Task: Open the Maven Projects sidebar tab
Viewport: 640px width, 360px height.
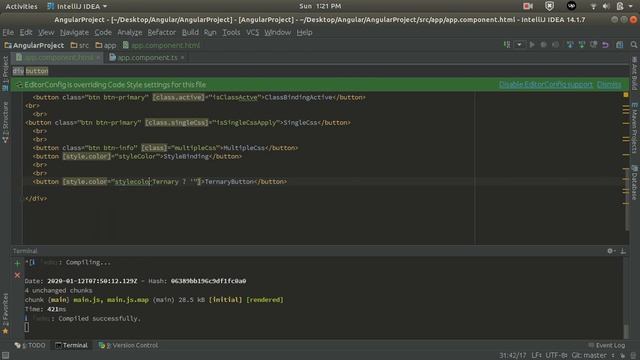Action: (x=635, y=128)
